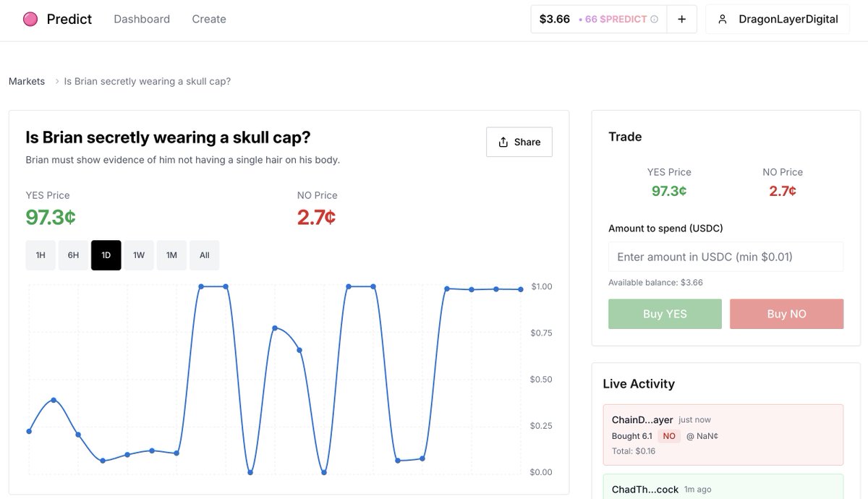Select the 1H chart range
Image resolution: width=868 pixels, height=499 pixels.
pos(41,255)
